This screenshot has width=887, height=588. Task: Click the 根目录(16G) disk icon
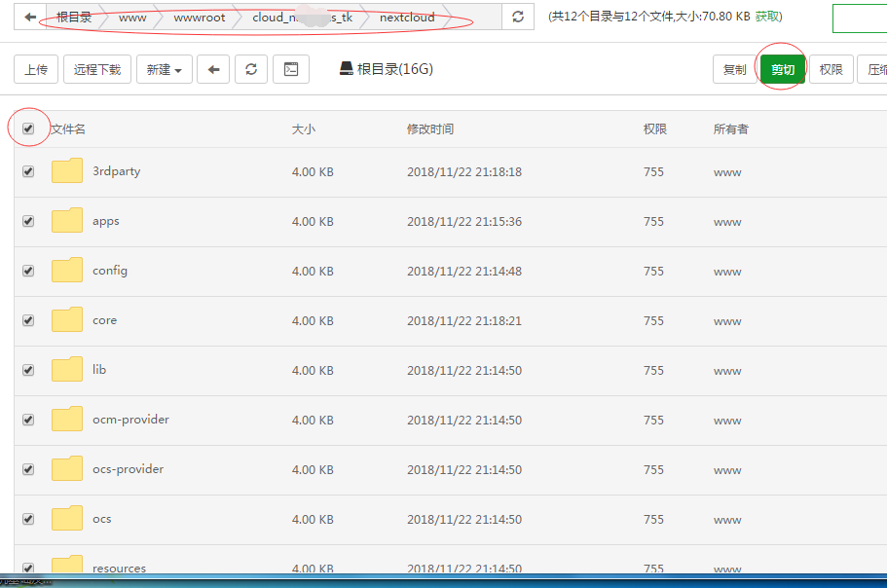click(347, 68)
